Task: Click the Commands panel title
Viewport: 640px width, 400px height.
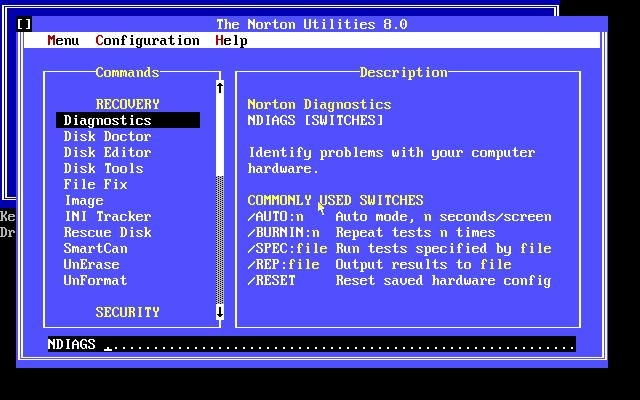Action: click(x=127, y=72)
